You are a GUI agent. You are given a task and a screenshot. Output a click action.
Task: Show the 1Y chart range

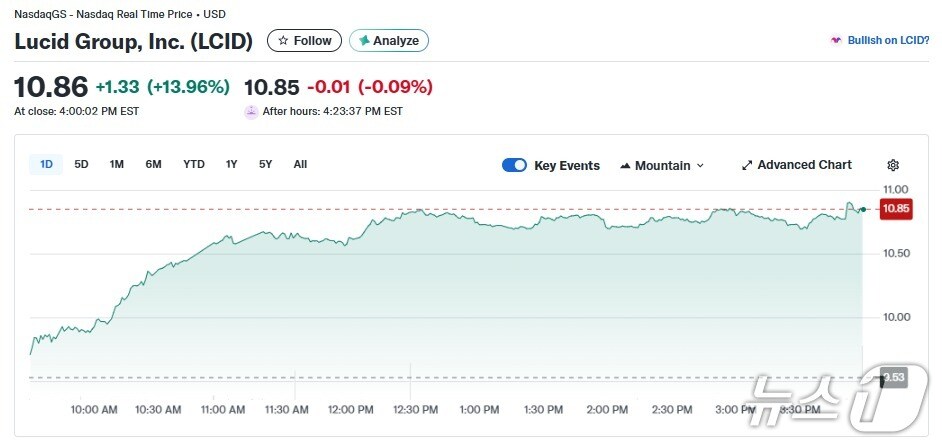pyautogui.click(x=232, y=164)
